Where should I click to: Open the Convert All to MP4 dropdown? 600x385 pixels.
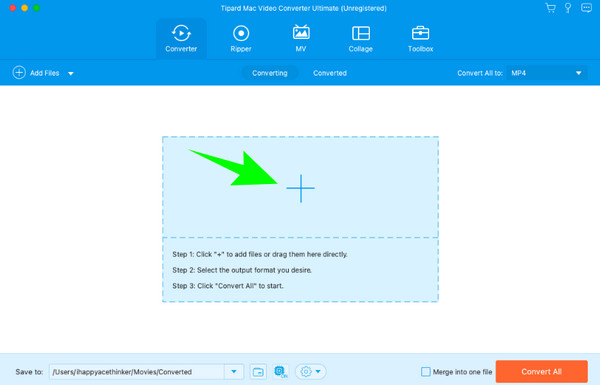tap(546, 73)
